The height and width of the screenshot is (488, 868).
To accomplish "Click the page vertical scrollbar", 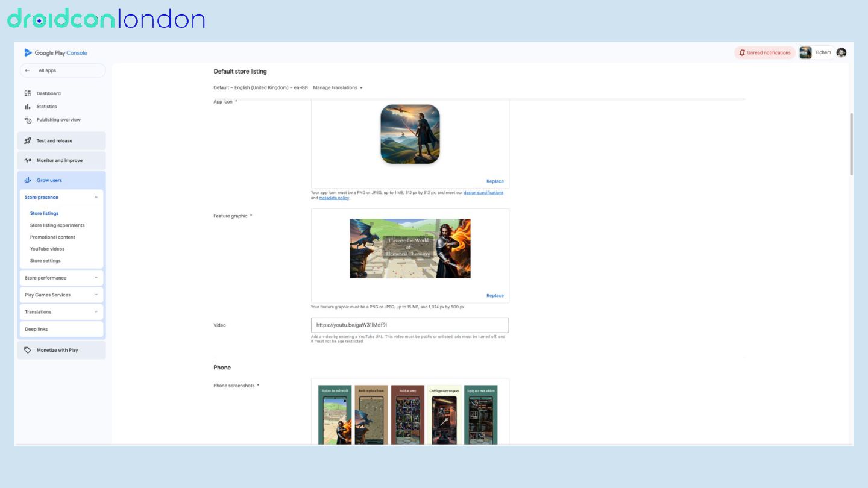I will click(x=851, y=144).
